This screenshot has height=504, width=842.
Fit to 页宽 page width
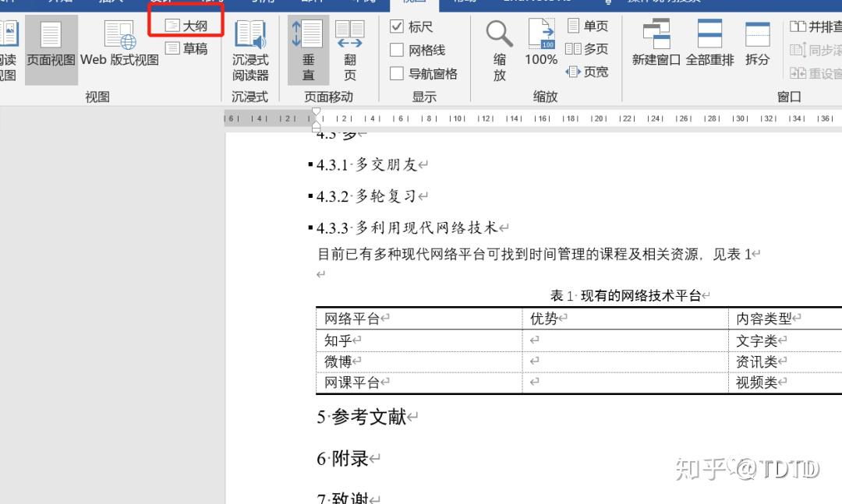point(587,72)
